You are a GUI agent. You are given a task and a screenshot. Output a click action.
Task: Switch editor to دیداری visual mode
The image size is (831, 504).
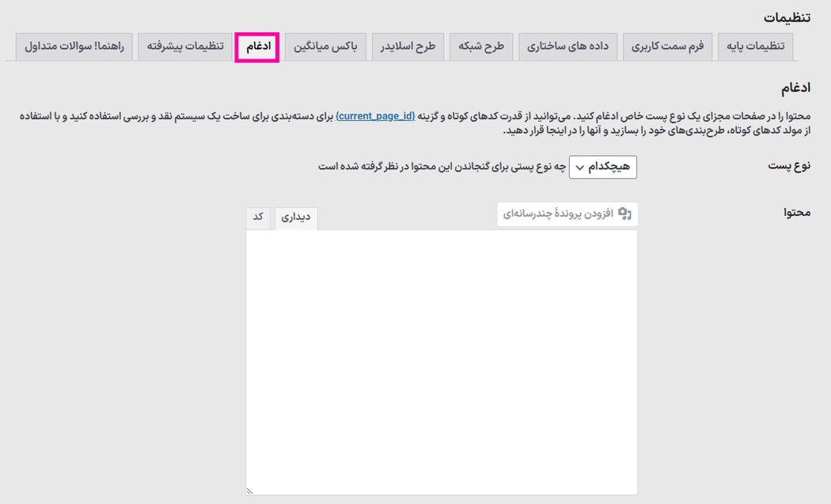pos(296,218)
